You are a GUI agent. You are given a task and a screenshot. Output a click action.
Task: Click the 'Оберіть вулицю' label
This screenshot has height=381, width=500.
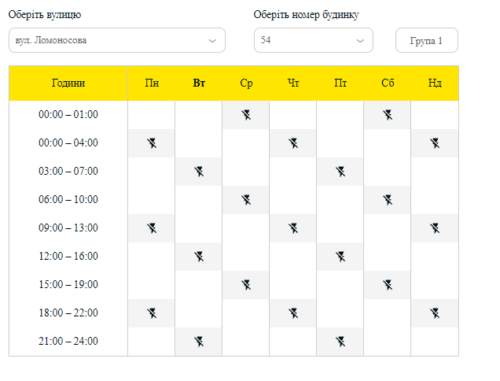point(45,15)
